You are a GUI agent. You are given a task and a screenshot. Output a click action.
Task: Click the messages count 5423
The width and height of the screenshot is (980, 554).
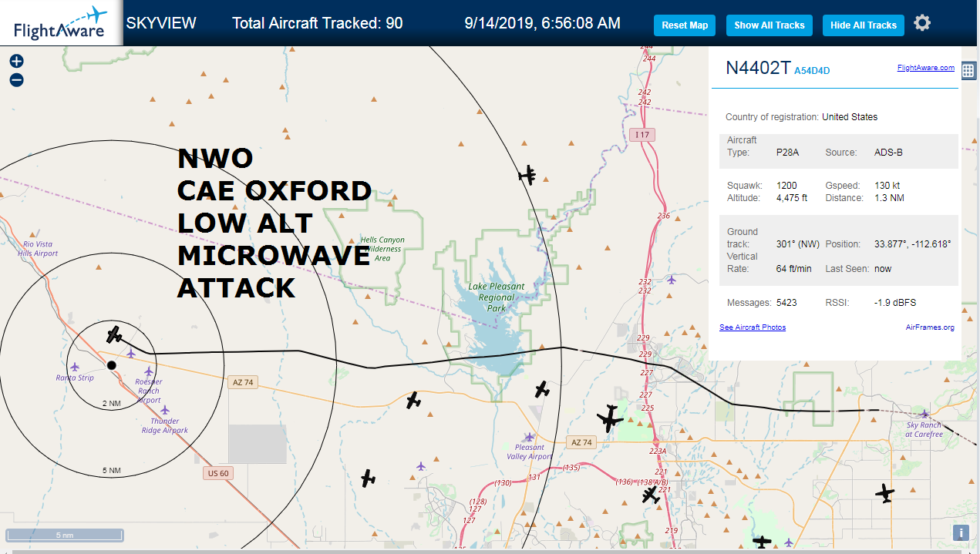[x=786, y=303]
